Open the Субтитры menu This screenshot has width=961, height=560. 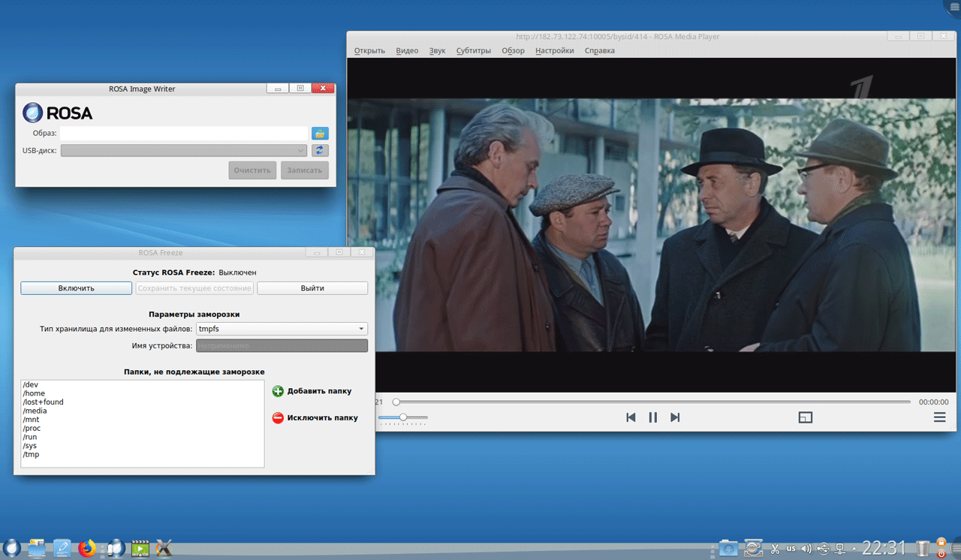click(473, 51)
